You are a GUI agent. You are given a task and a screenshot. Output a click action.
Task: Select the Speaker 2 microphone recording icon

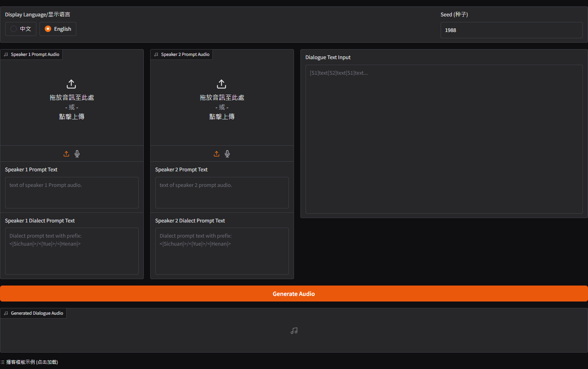[x=227, y=153]
